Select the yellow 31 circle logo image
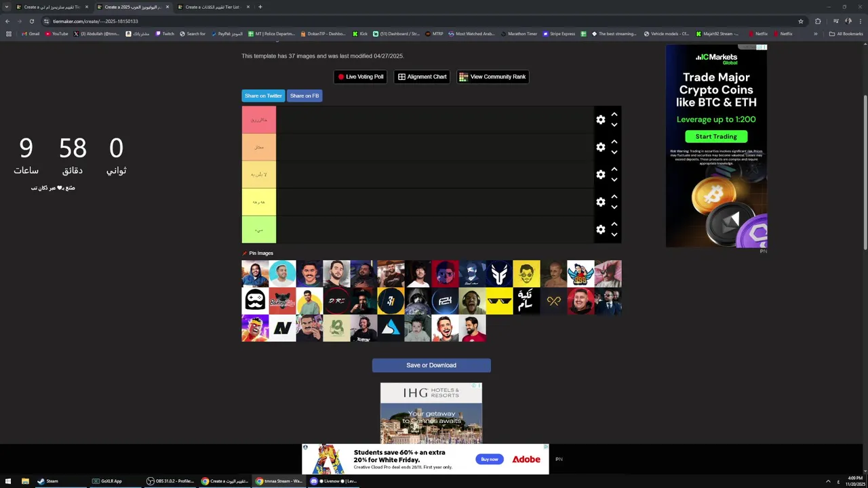The width and height of the screenshot is (868, 488). 391,301
